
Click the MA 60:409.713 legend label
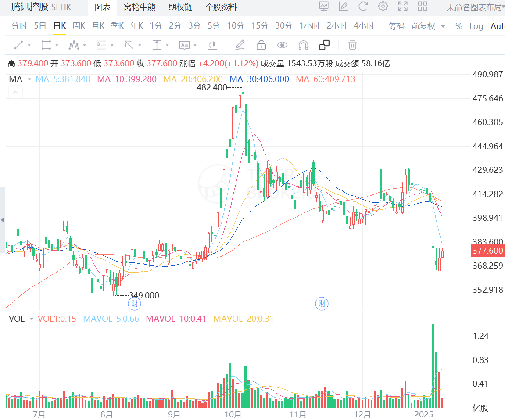(x=325, y=79)
